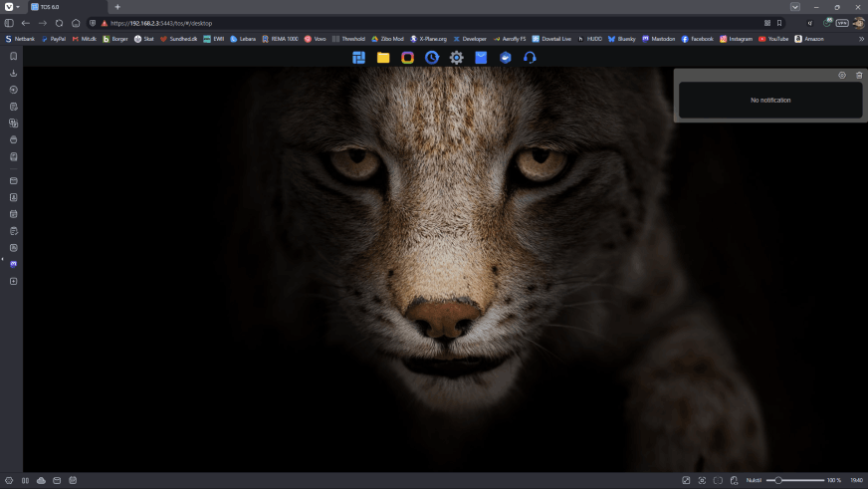Open the mail status icon in status bar
This screenshot has width=868, height=489.
57,480
